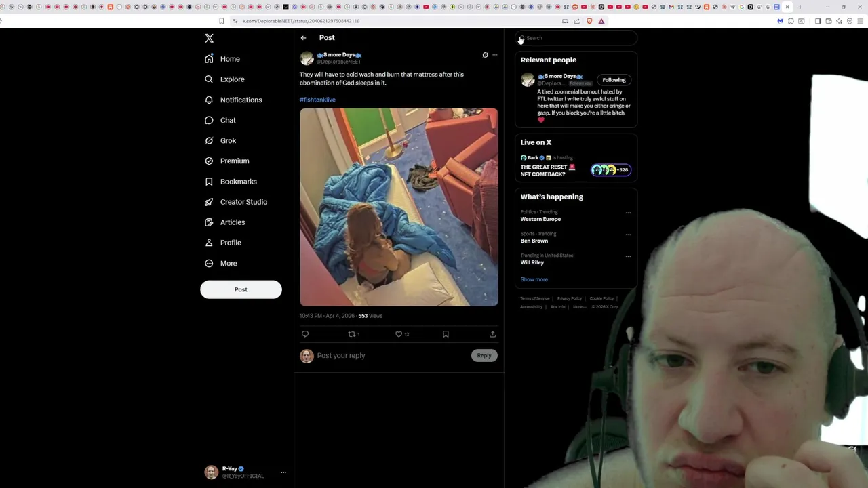Screen dimensions: 868x488
Task: Open Creator Studio from the sidebar
Action: tap(236, 202)
